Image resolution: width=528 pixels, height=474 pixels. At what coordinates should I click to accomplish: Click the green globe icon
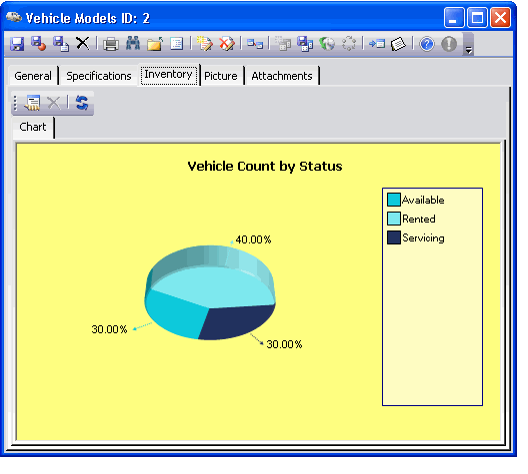coord(327,44)
